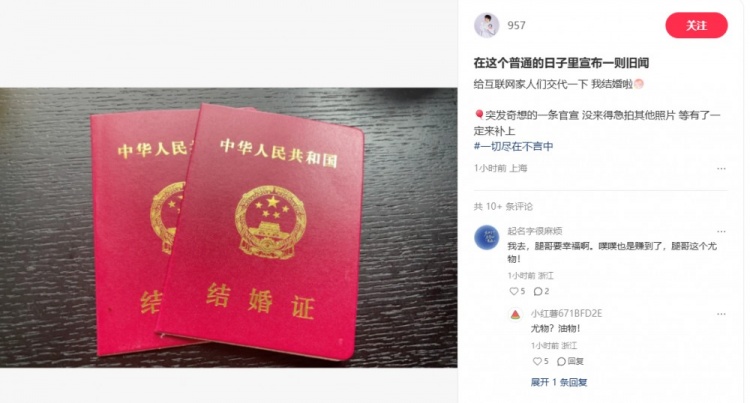Open the 起名字很麻烦 username
Image resolution: width=750 pixels, height=403 pixels.
[x=535, y=231]
